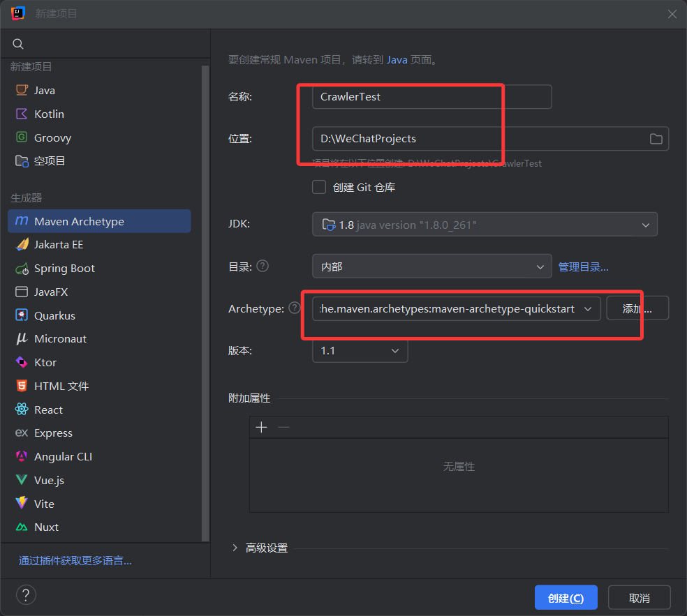
Task: Click the Quarkus icon
Action: [x=22, y=315]
